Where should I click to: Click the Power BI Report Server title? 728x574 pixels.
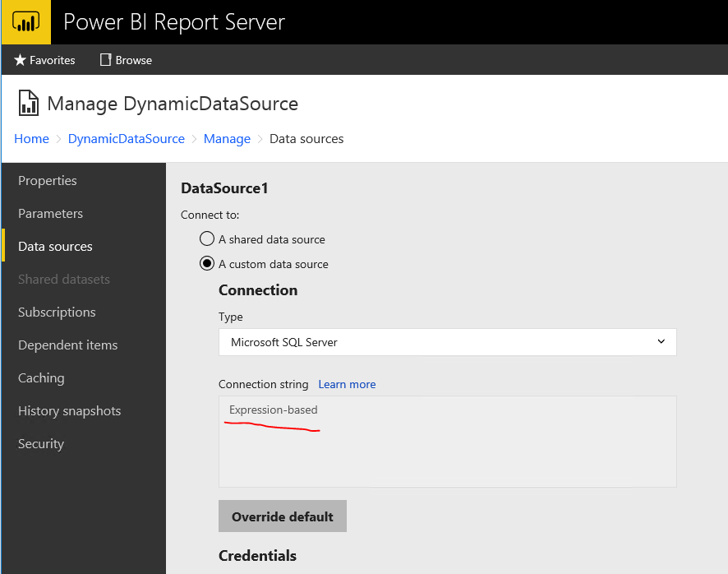[x=174, y=22]
